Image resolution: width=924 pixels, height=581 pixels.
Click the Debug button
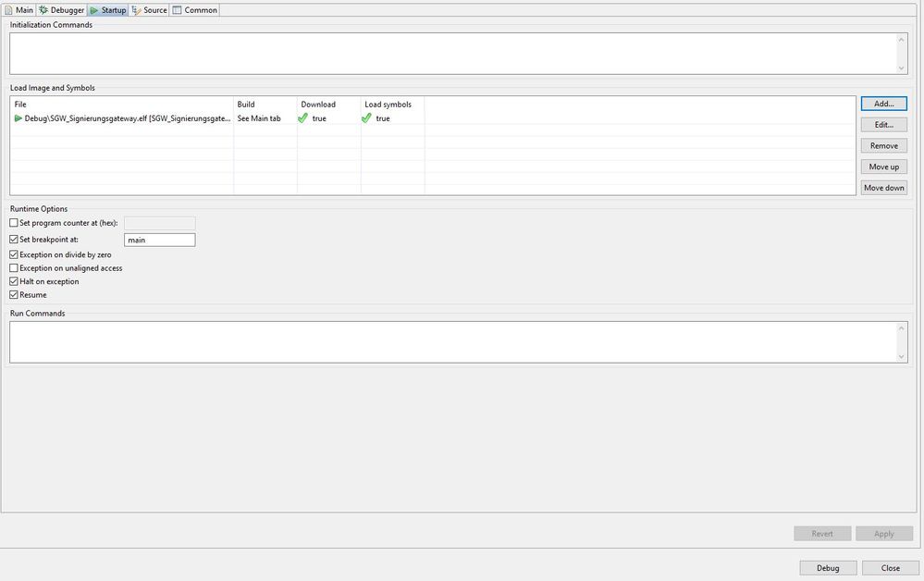tap(828, 568)
